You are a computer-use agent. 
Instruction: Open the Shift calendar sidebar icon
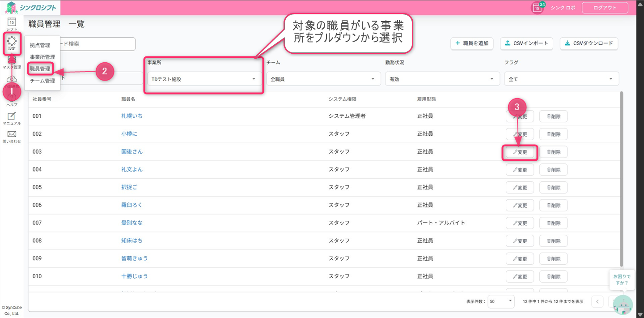point(12,23)
